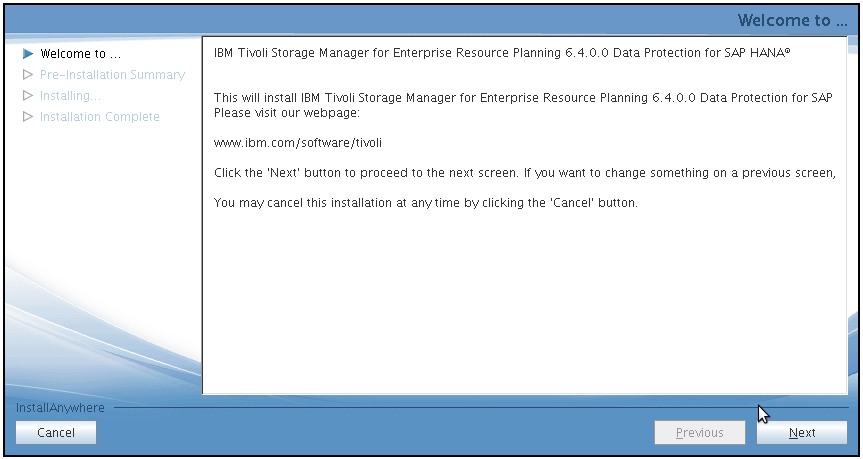Image resolution: width=863 pixels, height=459 pixels.
Task: Click the 'Click the Next button to proceed' sentence
Action: [525, 173]
